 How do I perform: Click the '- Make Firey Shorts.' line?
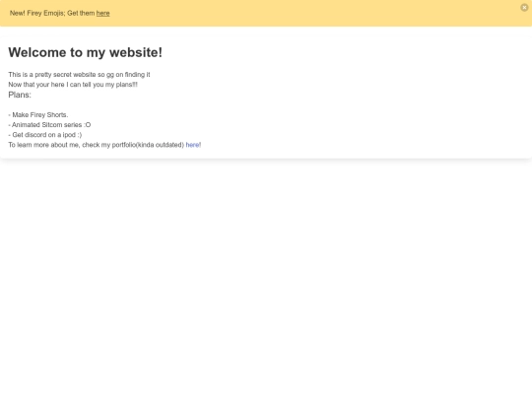point(38,114)
